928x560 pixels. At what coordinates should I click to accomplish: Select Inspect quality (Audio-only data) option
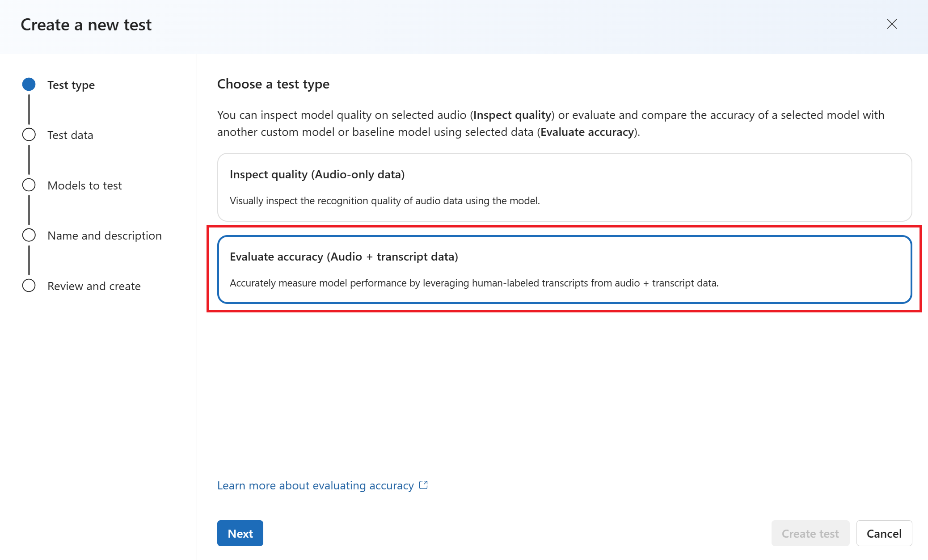coord(564,187)
